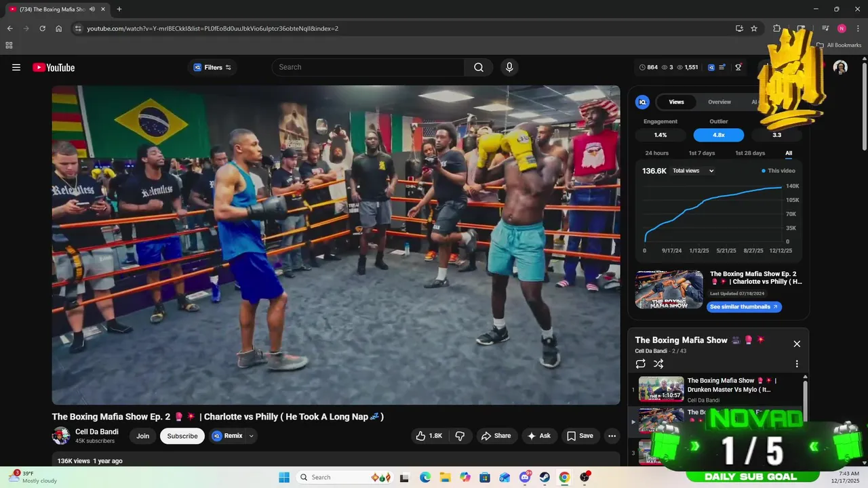This screenshot has width=868, height=488.
Task: Click the vidIQ panel video thumbnail
Action: pos(669,289)
